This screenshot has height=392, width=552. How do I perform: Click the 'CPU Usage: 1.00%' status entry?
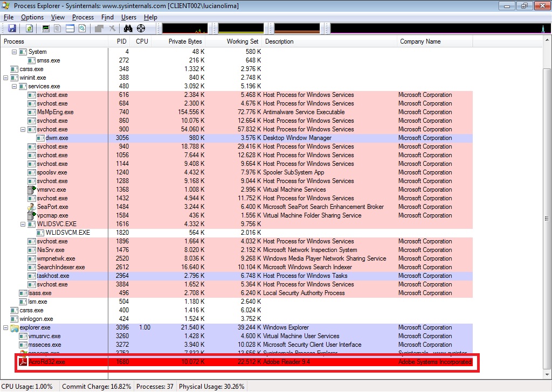(x=27, y=387)
